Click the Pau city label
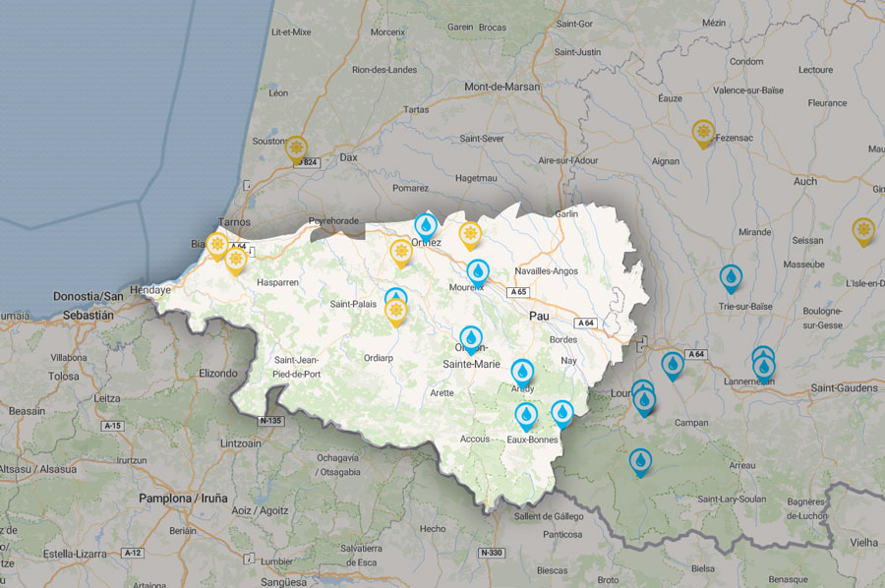 539,317
